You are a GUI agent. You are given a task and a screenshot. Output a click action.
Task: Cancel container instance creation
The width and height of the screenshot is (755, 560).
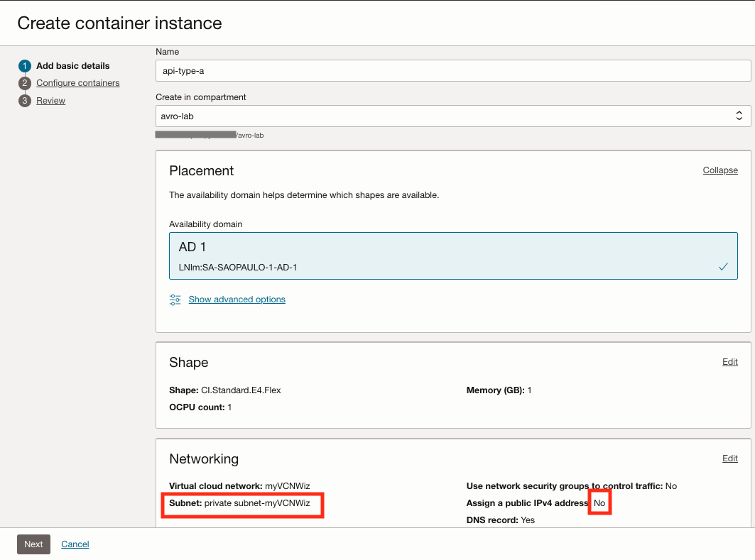point(75,544)
